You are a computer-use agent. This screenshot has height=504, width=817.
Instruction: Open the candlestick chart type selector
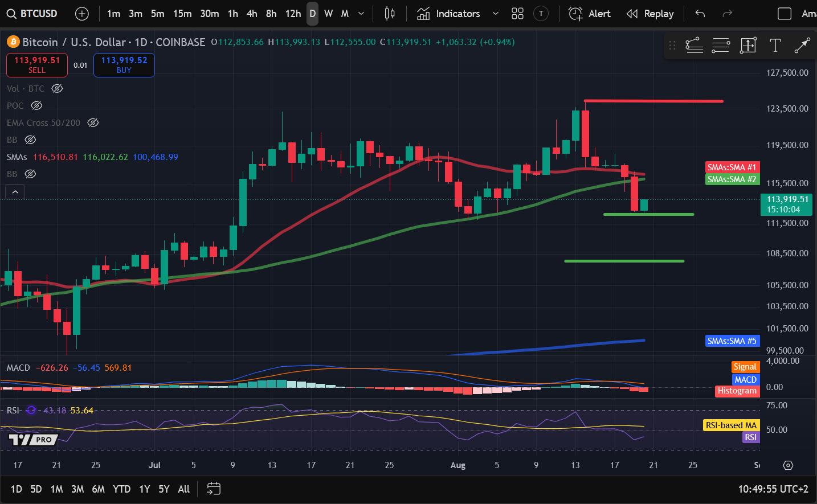coord(390,14)
